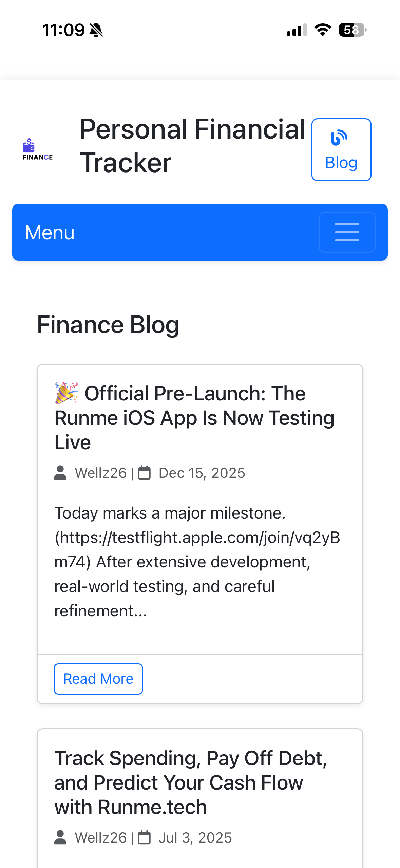Tap the party popper emoji icon
This screenshot has height=868, width=400.
(66, 393)
